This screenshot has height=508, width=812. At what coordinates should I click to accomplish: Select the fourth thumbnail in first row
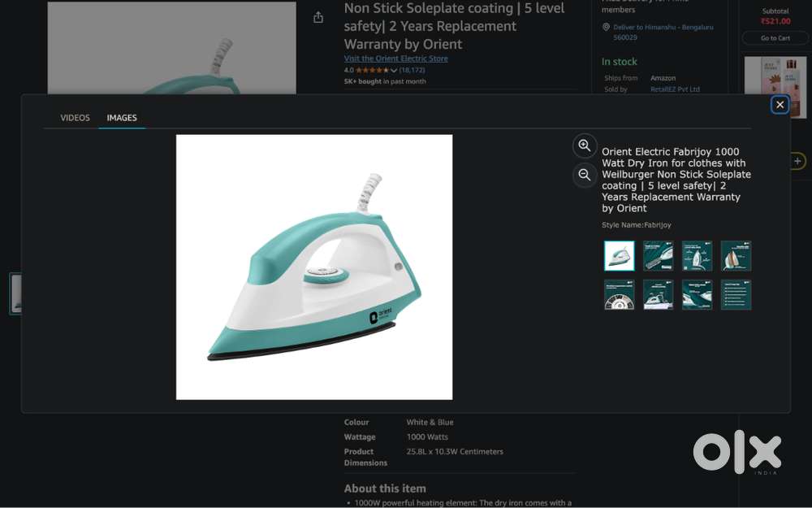click(736, 256)
